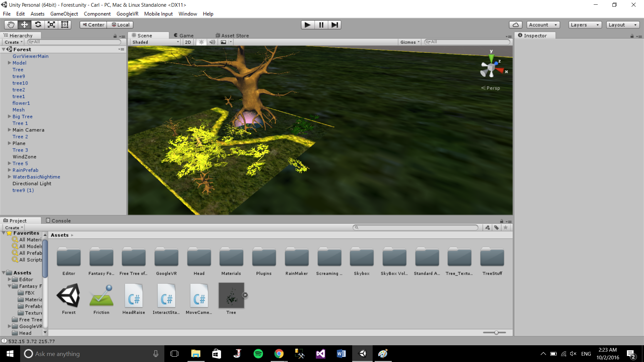
Task: Open the GameObject menu
Action: [x=64, y=14]
